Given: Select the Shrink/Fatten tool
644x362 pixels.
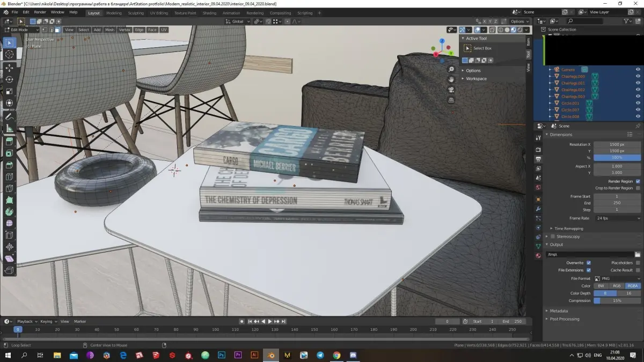Looking at the screenshot, I should click(10, 247).
